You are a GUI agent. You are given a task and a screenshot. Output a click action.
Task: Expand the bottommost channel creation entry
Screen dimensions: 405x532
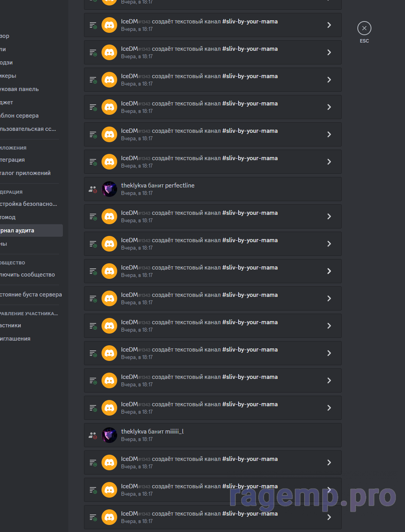329,517
